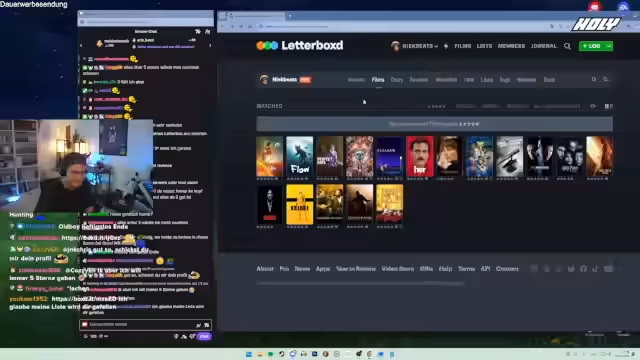The image size is (640, 360).
Task: Open the TikTok footer social icon
Action: click(596, 269)
